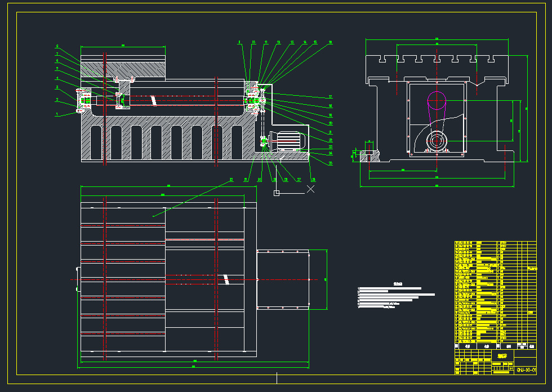Image resolution: width=552 pixels, height=392 pixels.
Task: Select the yellow drawing name cell in title block
Action: pyautogui.click(x=502, y=356)
